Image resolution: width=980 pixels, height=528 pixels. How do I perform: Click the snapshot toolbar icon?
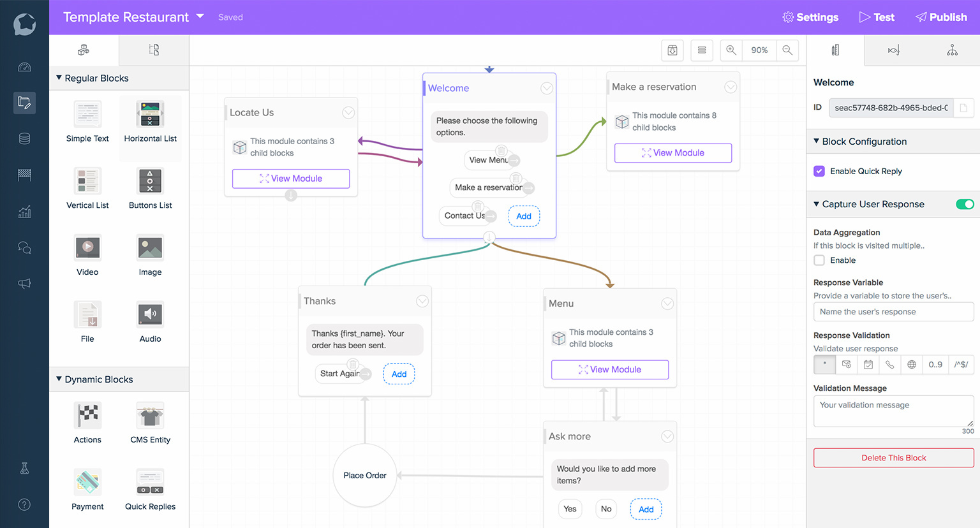click(672, 50)
